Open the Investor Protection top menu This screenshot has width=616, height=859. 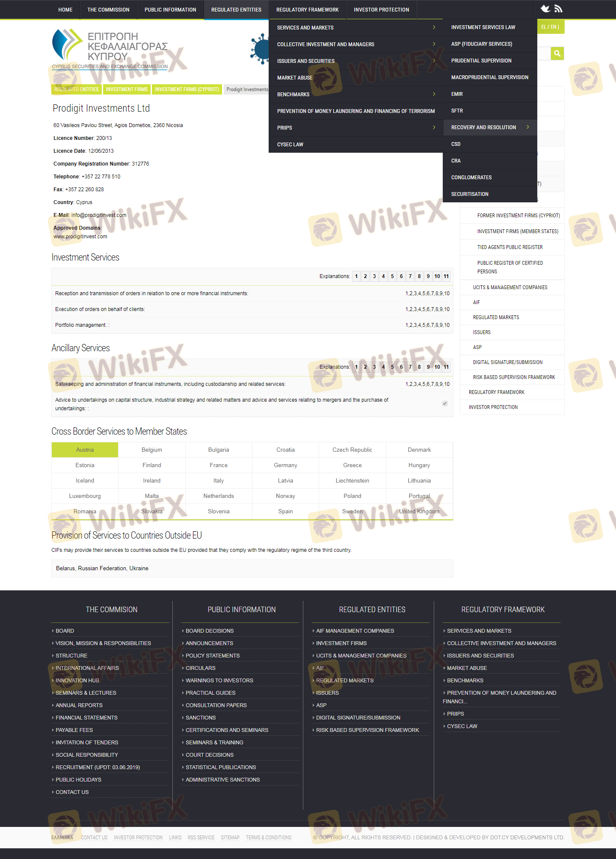[381, 9]
